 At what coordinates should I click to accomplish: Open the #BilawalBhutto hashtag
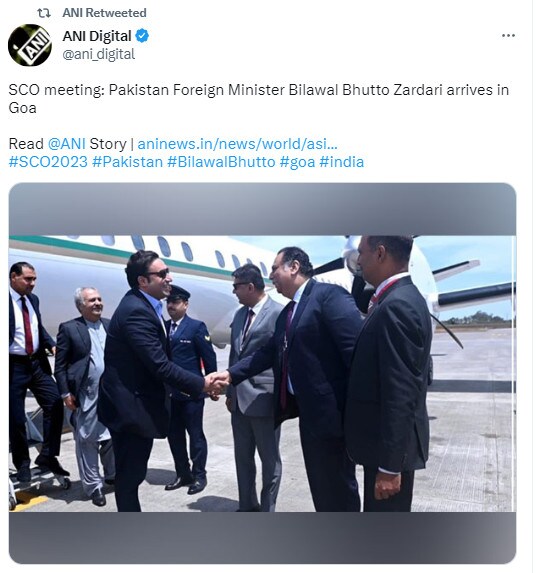point(221,162)
